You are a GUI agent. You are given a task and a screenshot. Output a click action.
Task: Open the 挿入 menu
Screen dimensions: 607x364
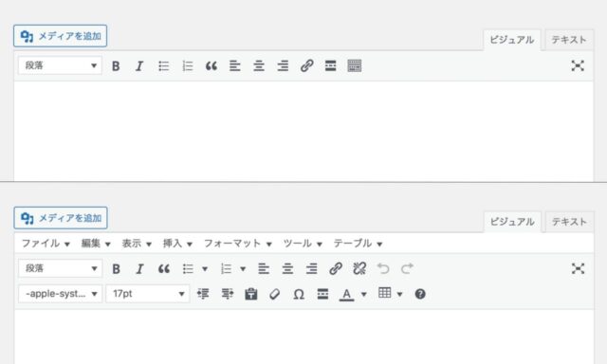177,244
